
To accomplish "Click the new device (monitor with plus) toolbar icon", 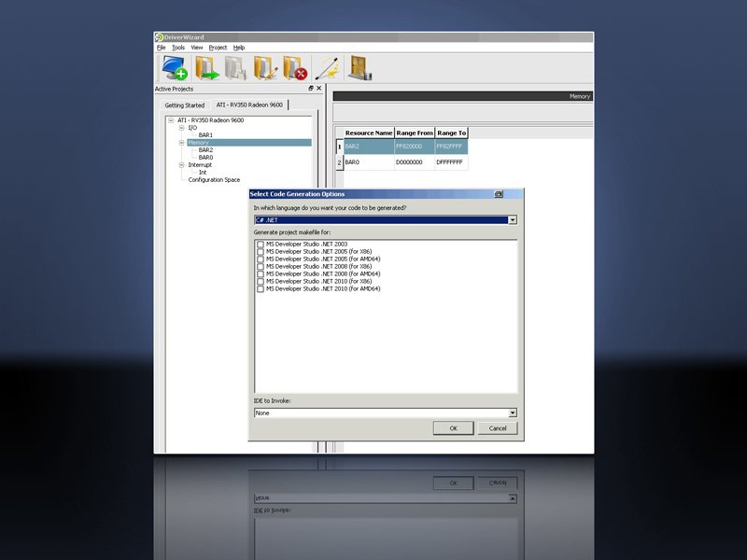I will (175, 67).
